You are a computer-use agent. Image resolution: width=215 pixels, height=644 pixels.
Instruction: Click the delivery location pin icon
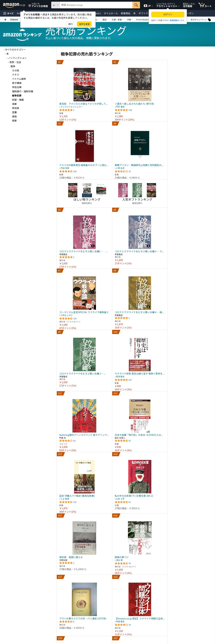click(x=29, y=6)
